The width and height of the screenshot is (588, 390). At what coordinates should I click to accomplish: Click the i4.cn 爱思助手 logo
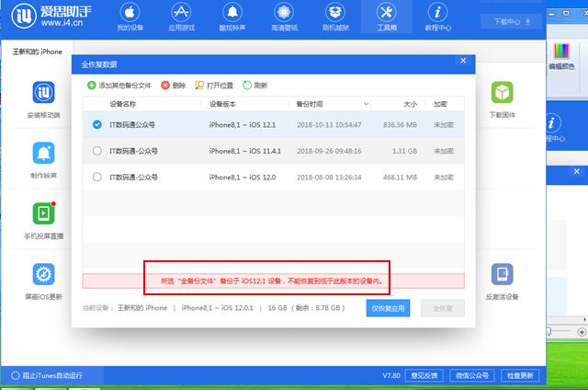point(51,17)
